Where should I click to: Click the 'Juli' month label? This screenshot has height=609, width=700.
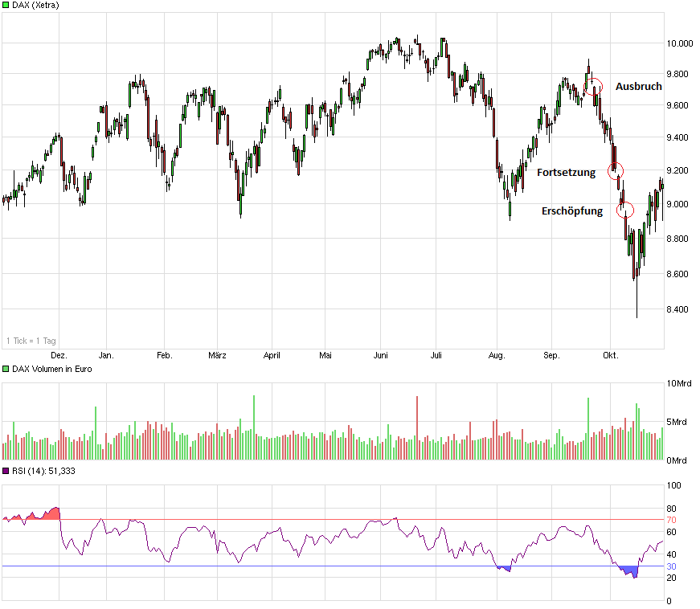[436, 356]
